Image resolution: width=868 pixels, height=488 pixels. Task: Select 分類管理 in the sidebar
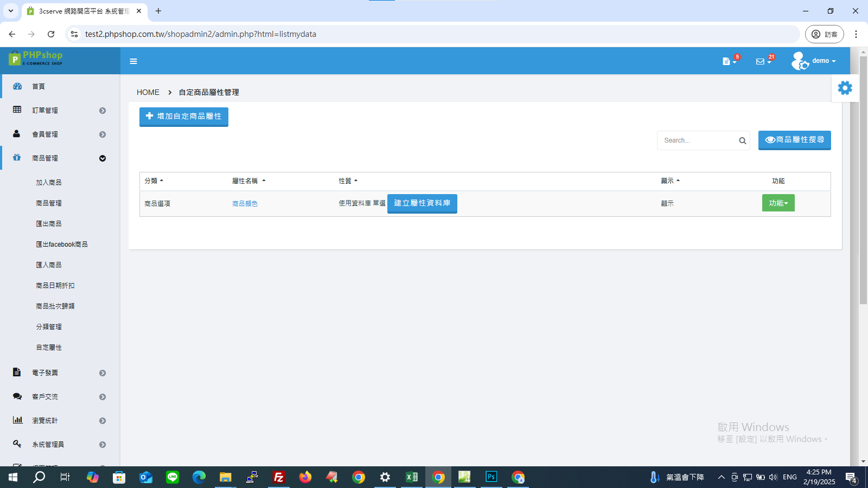pyautogui.click(x=49, y=327)
